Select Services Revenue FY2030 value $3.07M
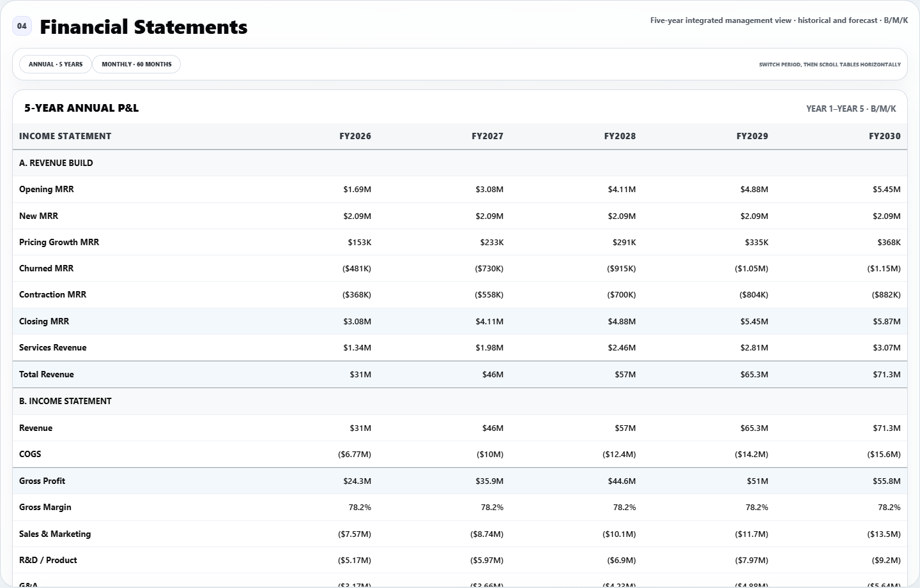Image resolution: width=920 pixels, height=588 pixels. 887,347
